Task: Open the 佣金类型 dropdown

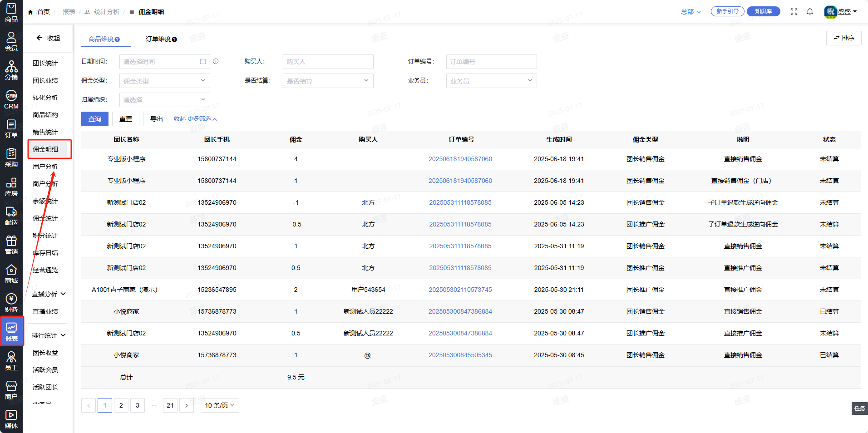Action: click(x=164, y=81)
